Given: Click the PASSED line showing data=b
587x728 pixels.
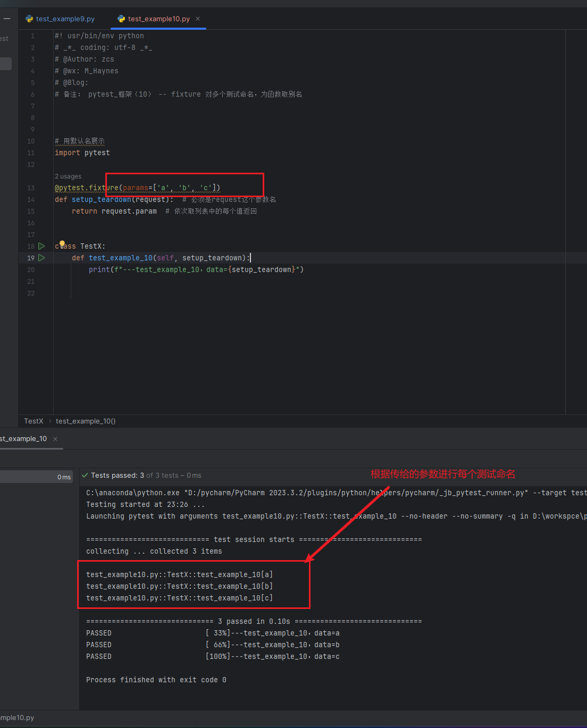Looking at the screenshot, I should point(213,645).
